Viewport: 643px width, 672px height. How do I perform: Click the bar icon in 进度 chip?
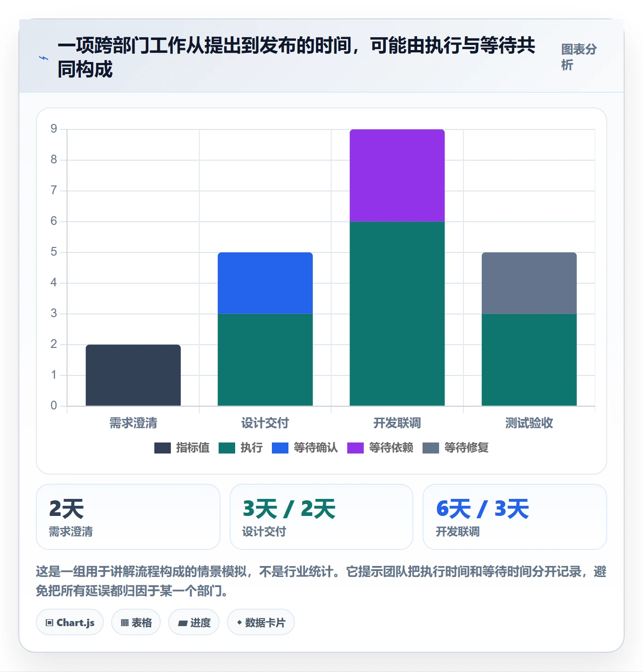pos(183,623)
